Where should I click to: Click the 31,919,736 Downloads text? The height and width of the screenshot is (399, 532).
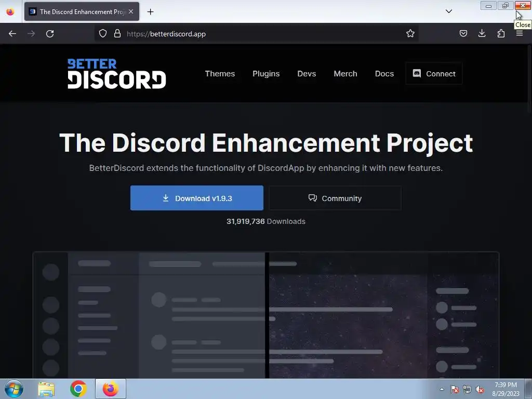tap(266, 221)
